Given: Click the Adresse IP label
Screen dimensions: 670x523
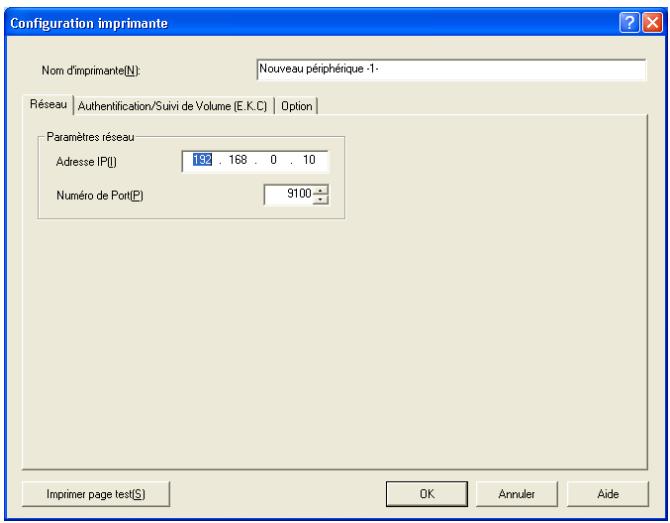Looking at the screenshot, I should click(86, 162).
